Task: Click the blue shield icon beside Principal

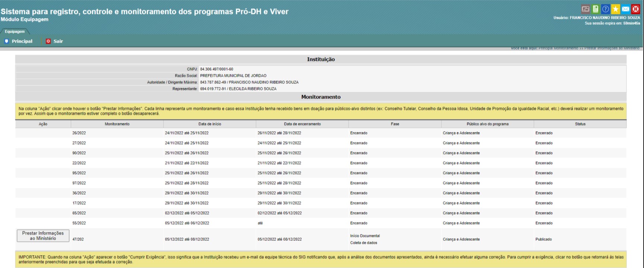Action: (6, 41)
